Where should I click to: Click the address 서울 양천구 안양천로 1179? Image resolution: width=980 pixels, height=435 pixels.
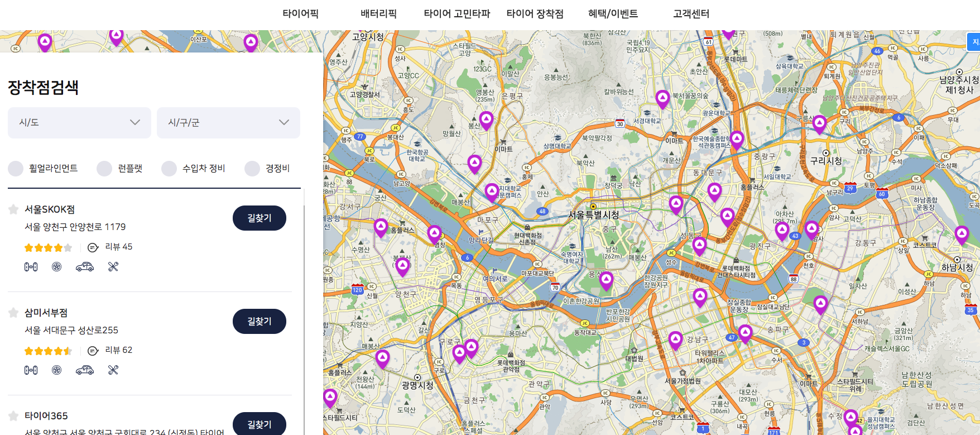(x=75, y=227)
